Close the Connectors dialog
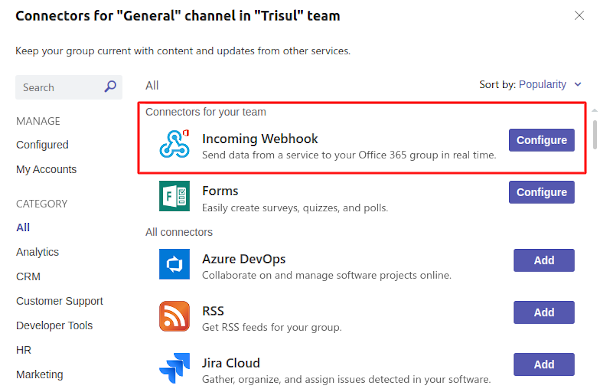The width and height of the screenshot is (600, 389). pos(579,16)
